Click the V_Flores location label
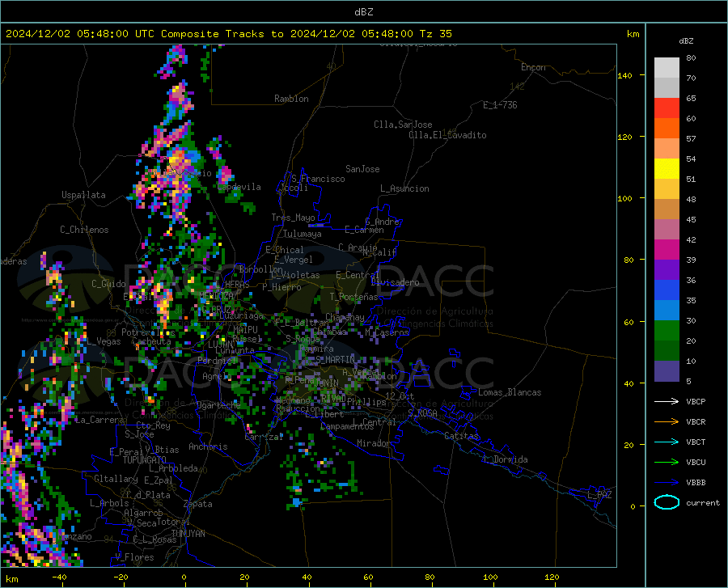 (134, 557)
